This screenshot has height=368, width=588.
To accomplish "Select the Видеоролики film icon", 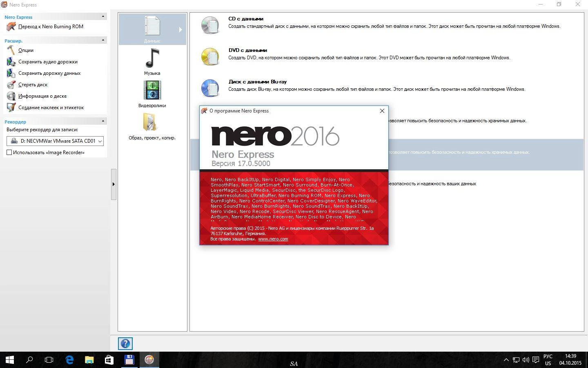I will 152,90.
